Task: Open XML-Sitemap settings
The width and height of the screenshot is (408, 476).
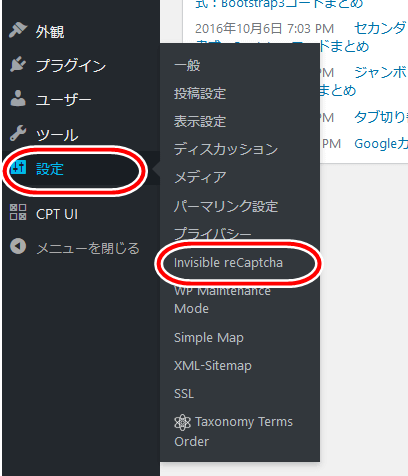Action: 213,366
